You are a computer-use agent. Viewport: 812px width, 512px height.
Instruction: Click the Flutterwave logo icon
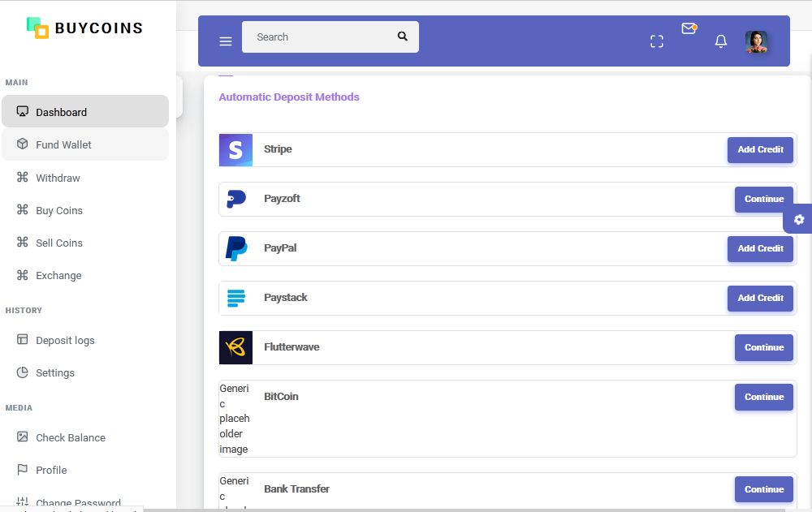click(235, 347)
